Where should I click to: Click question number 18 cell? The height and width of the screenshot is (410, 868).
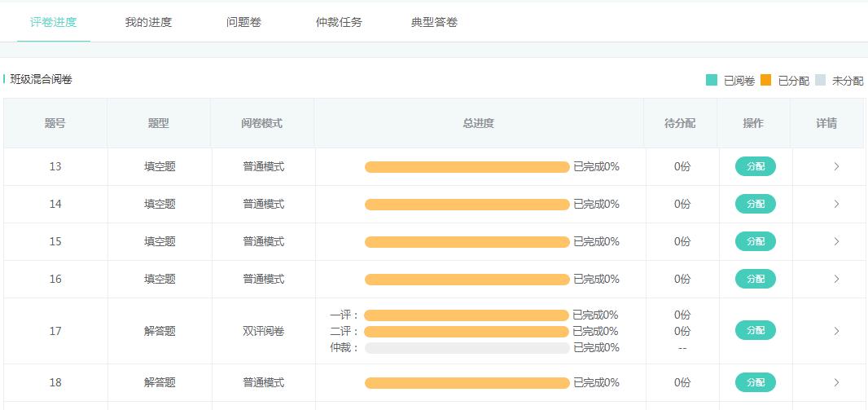(55, 382)
